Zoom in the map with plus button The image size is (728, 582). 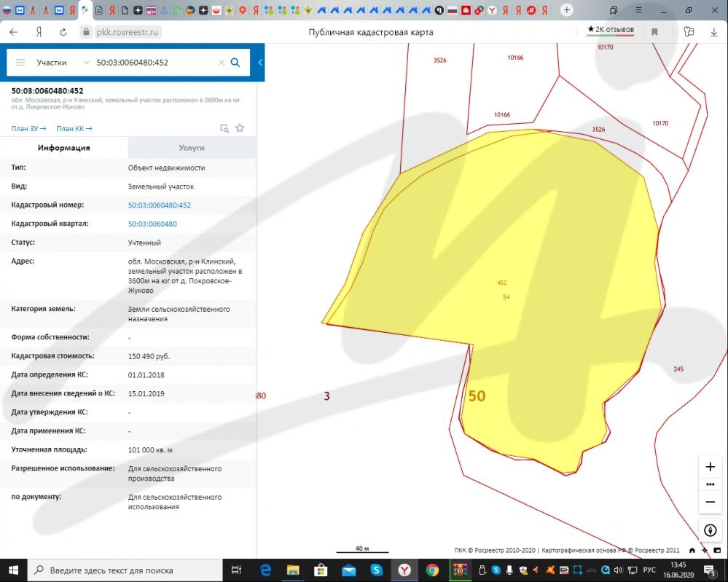click(710, 466)
